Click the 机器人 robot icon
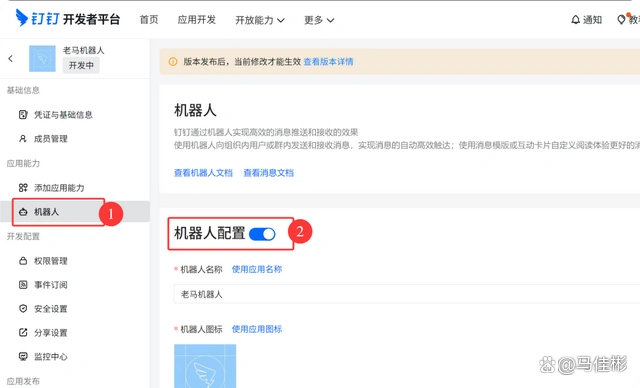This screenshot has height=388, width=640. click(23, 212)
